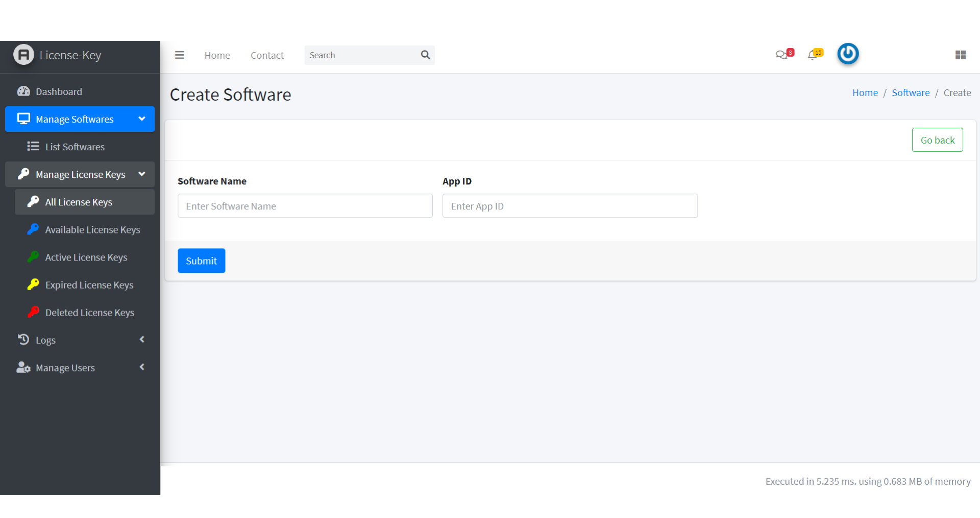Open Expired License Keys item
Image resolution: width=980 pixels, height=518 pixels.
[89, 285]
